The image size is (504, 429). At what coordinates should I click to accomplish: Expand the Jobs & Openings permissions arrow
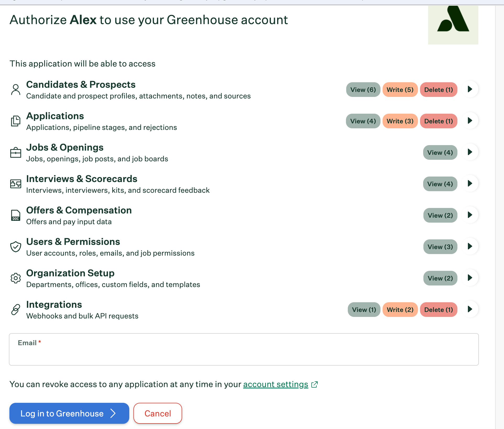[x=470, y=152]
